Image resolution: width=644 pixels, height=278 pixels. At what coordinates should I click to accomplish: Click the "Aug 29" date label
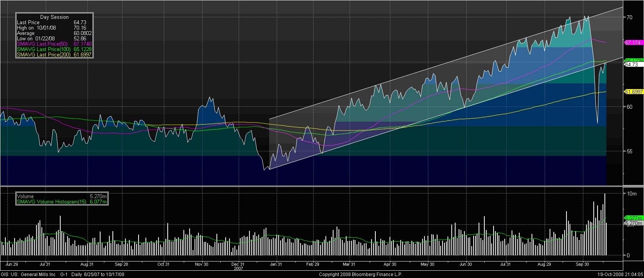pos(544,265)
